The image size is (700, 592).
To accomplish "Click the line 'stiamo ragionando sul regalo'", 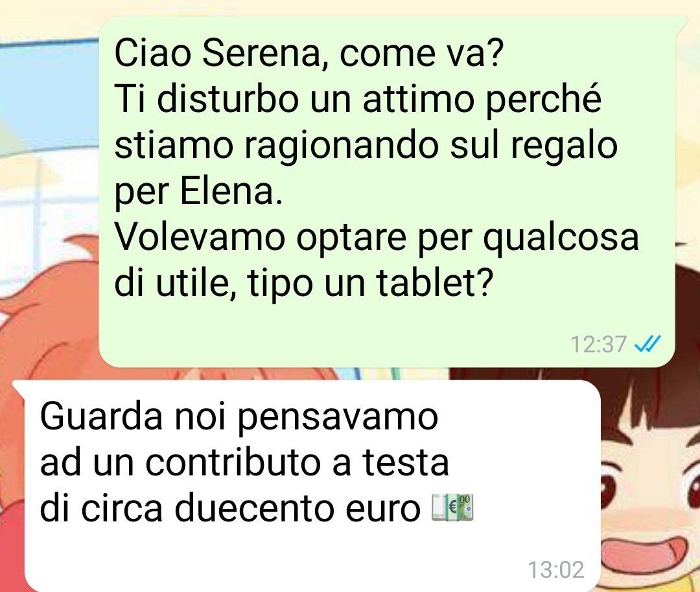I will click(x=366, y=146).
